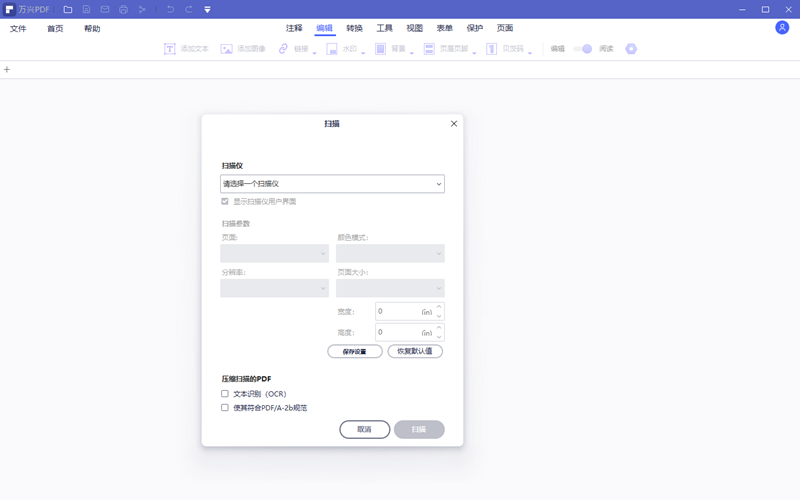Click the 添加文本 add text tool
Screen dimensions: 800x500
pos(186,48)
